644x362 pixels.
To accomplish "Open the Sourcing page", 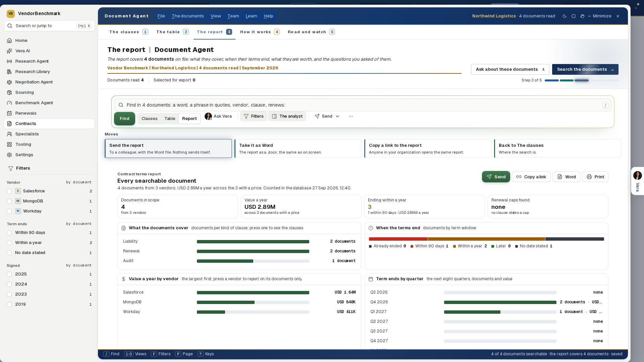I will pos(49,92).
